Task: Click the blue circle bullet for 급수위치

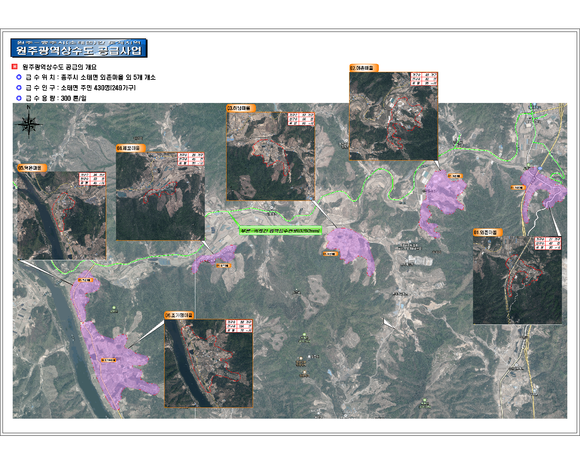Action: pyautogui.click(x=19, y=77)
